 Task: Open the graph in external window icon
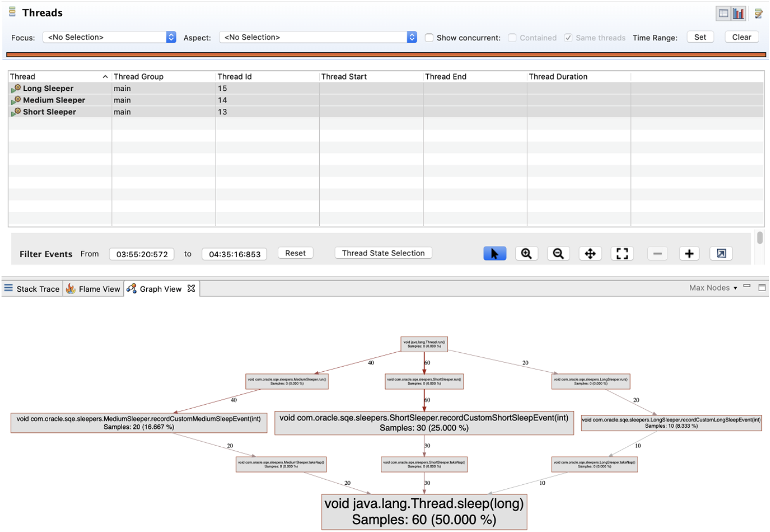[721, 253]
